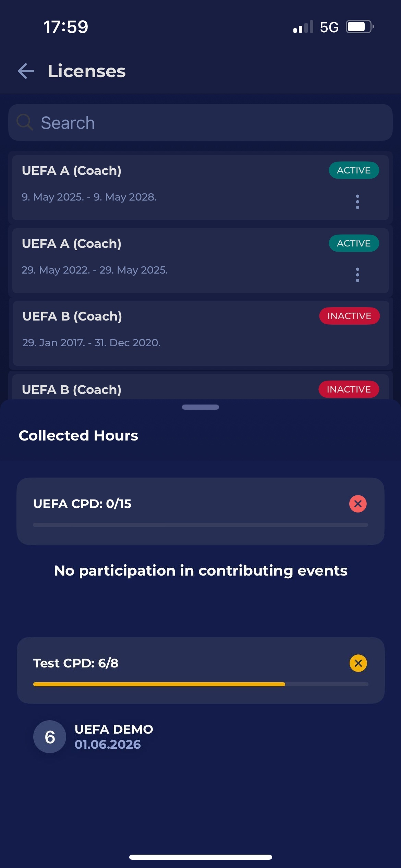Tap the search magnifier icon
This screenshot has width=401, height=868.
point(25,123)
